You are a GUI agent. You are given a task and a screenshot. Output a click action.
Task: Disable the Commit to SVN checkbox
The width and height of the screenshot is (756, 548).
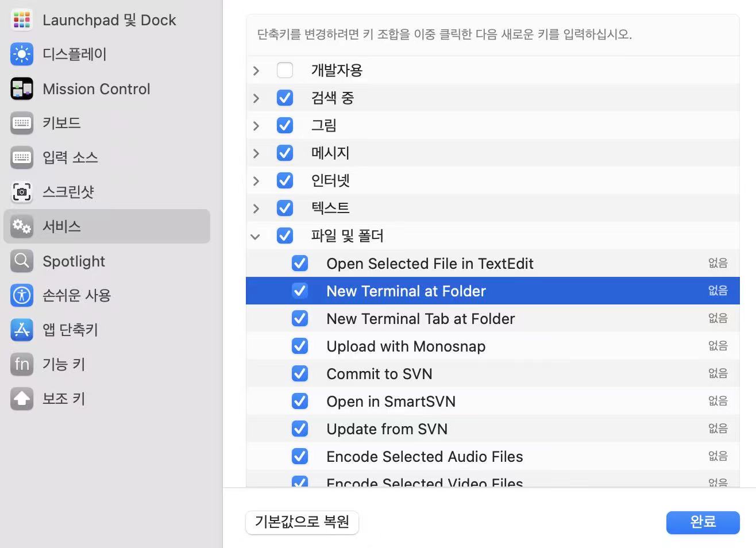[x=300, y=374]
